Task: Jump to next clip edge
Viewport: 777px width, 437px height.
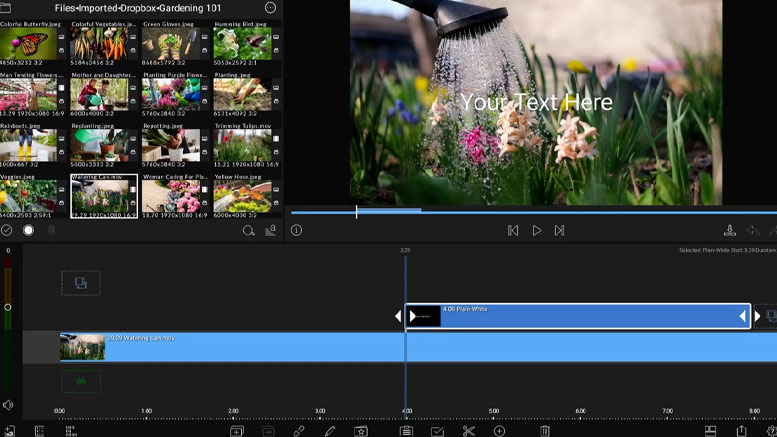Action: click(x=559, y=230)
